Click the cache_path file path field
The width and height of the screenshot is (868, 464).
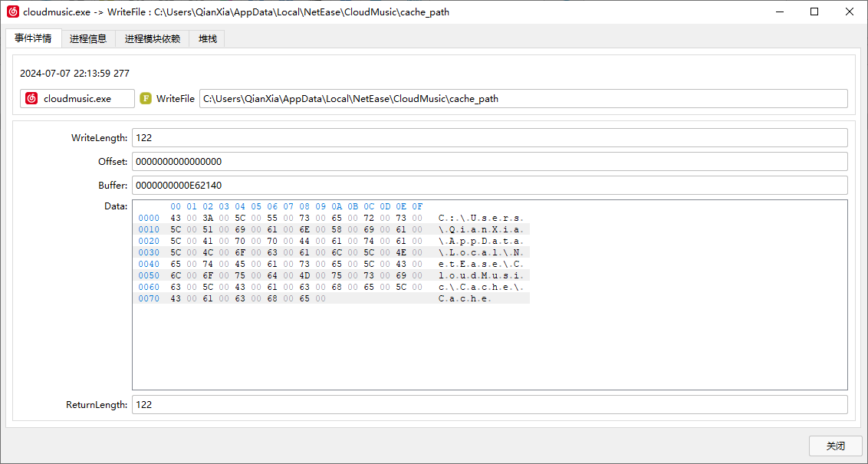pos(523,99)
